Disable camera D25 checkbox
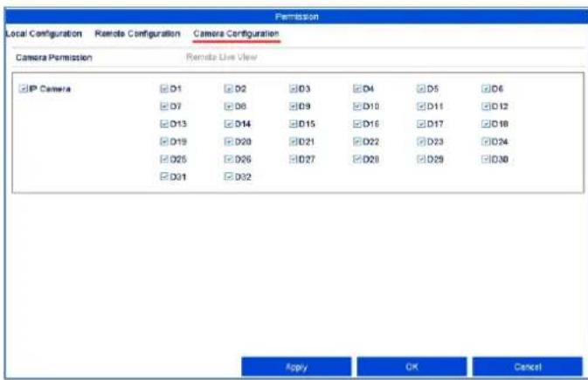The image size is (588, 380). [x=164, y=159]
